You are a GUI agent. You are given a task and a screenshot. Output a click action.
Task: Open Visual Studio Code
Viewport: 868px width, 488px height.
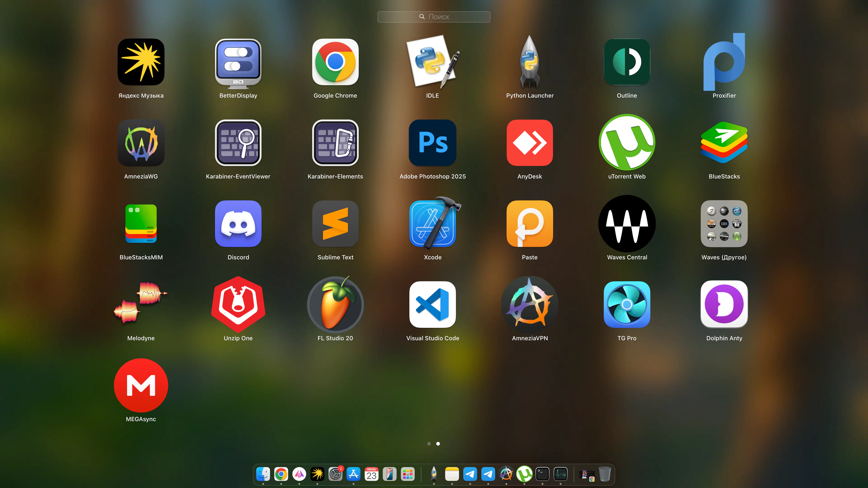click(433, 305)
